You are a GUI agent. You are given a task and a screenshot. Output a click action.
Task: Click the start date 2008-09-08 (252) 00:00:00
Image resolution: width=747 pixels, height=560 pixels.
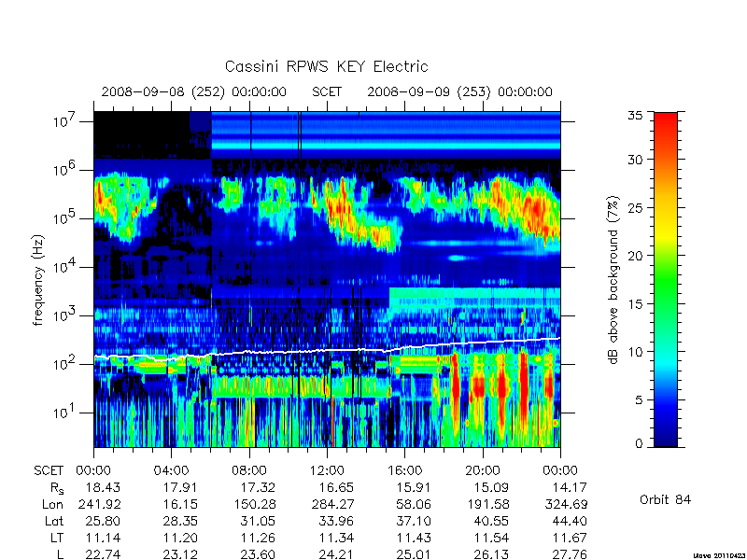[x=194, y=91]
